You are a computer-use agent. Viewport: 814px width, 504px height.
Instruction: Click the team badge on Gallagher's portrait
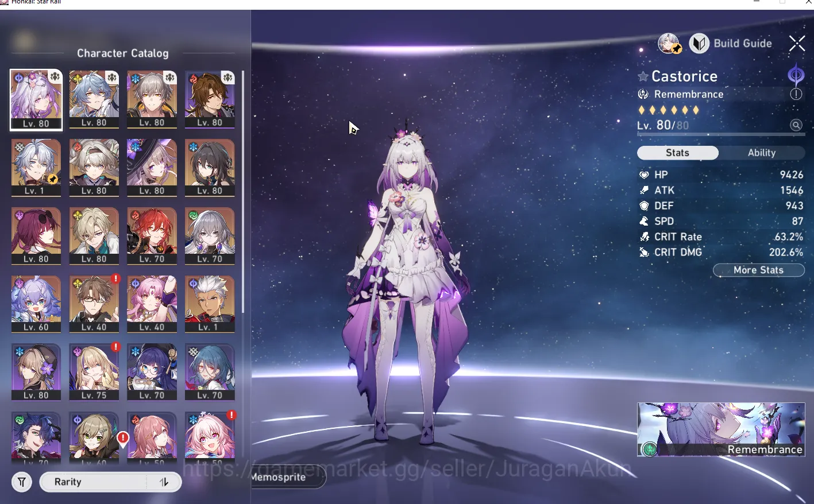click(x=227, y=77)
